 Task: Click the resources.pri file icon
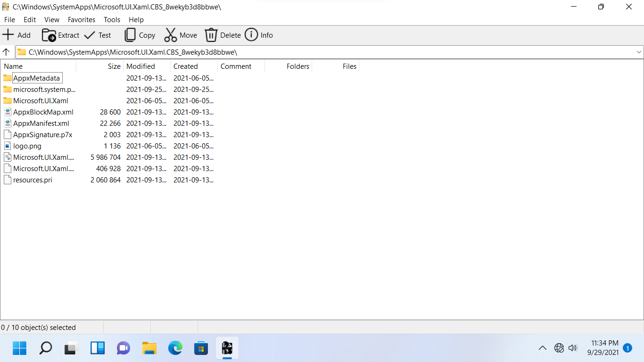pos(8,180)
